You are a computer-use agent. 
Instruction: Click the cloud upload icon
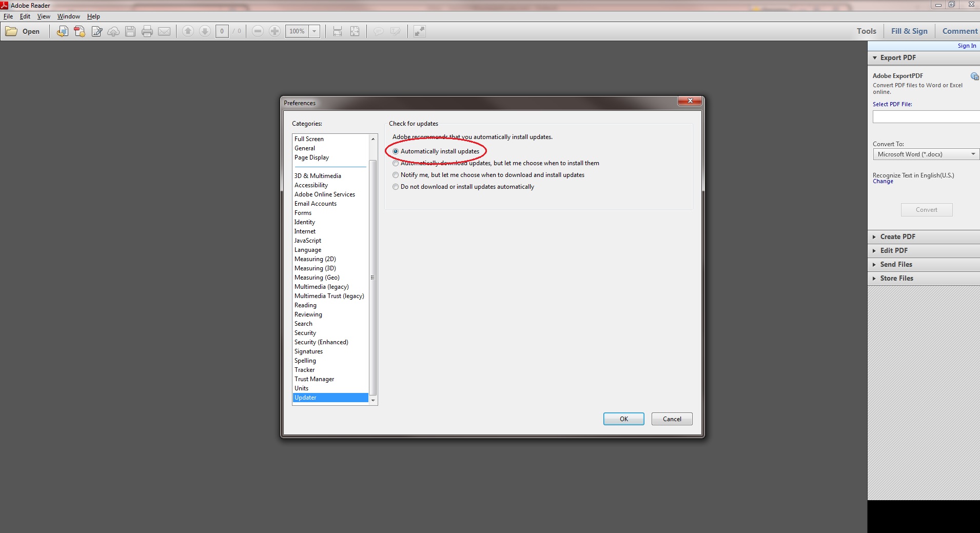(113, 31)
